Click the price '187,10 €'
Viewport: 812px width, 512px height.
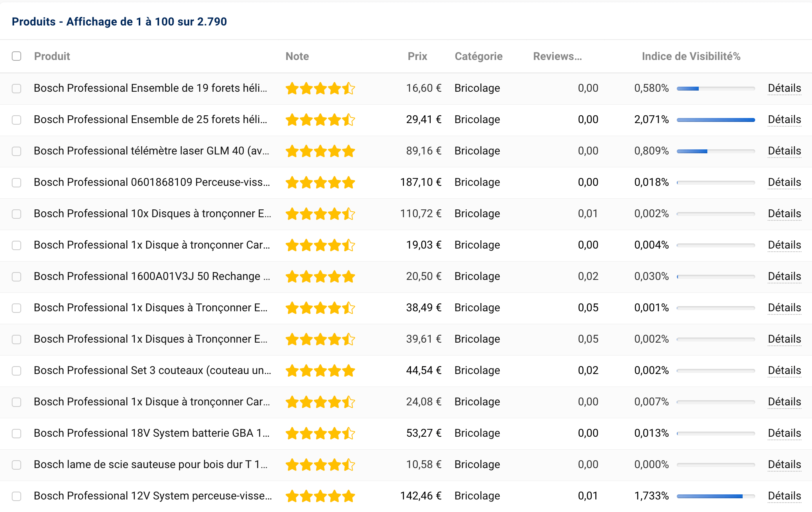(421, 182)
